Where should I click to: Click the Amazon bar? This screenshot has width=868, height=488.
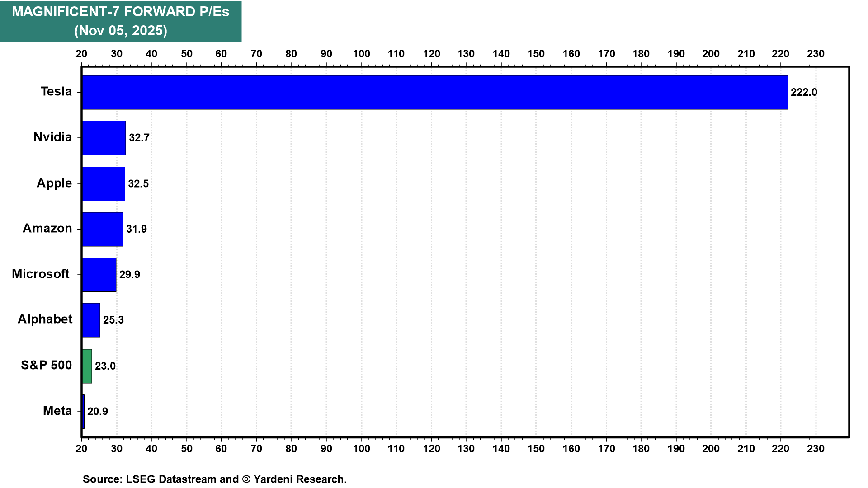tap(103, 229)
